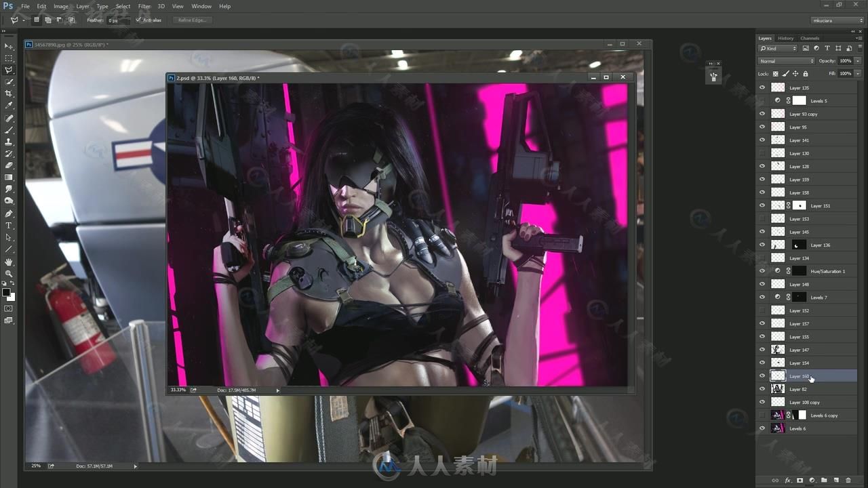The height and width of the screenshot is (488, 868).
Task: Click Add layer mask icon
Action: pos(800,480)
